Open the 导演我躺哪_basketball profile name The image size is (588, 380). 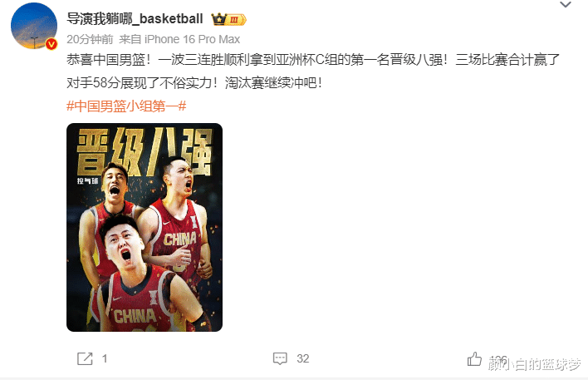click(x=135, y=18)
